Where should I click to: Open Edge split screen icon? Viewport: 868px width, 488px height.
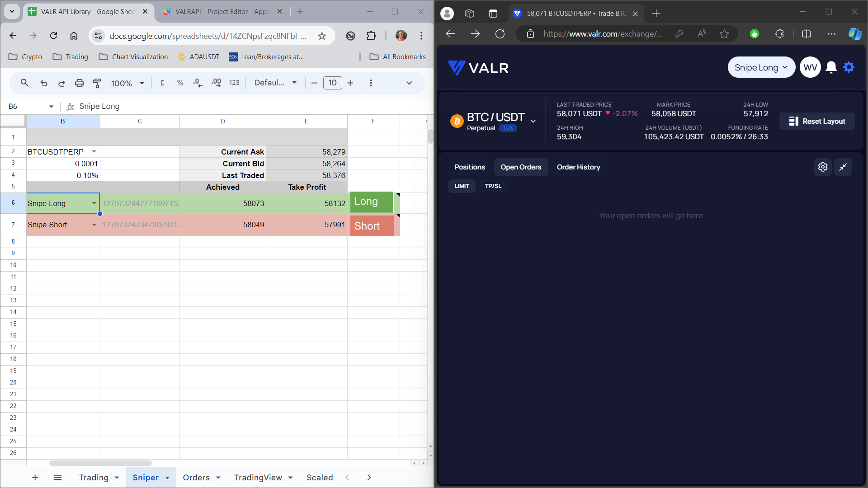pyautogui.click(x=807, y=34)
